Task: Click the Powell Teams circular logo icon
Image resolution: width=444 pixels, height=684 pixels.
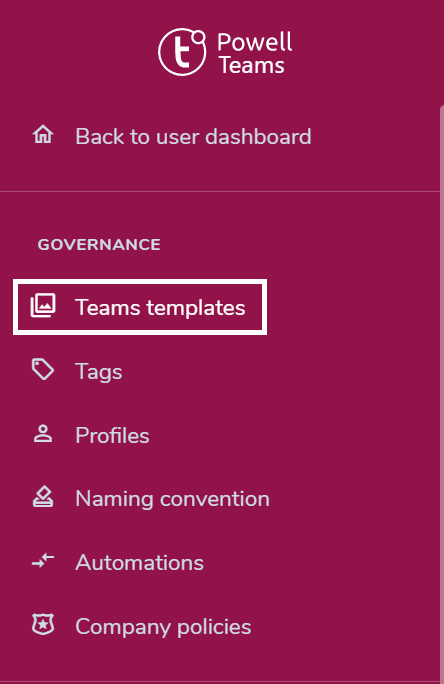Action: point(182,52)
